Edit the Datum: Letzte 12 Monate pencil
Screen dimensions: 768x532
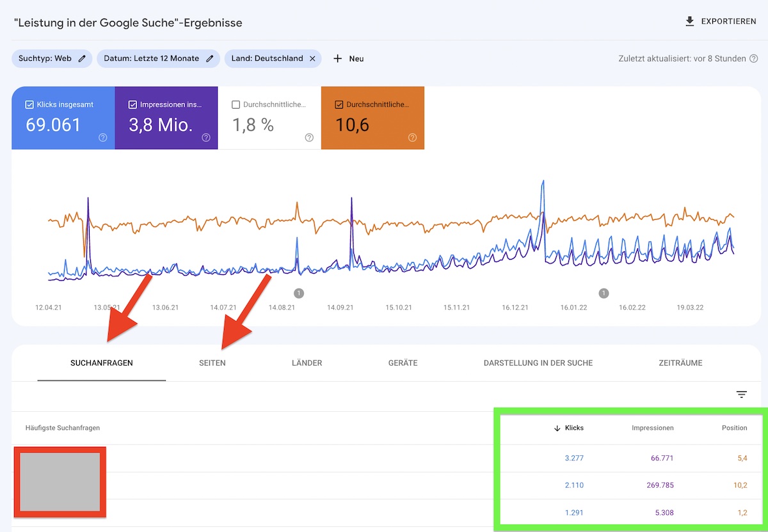tap(209, 58)
